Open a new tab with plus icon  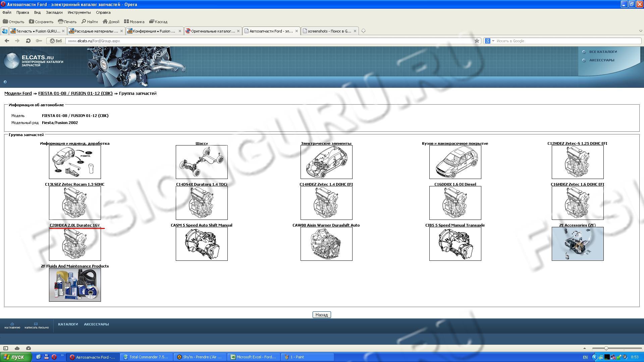363,31
